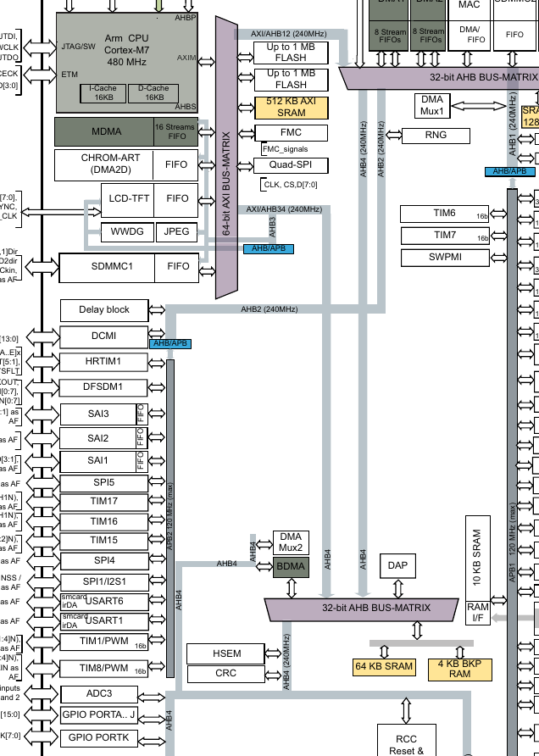Click the DAP block

pyautogui.click(x=397, y=565)
